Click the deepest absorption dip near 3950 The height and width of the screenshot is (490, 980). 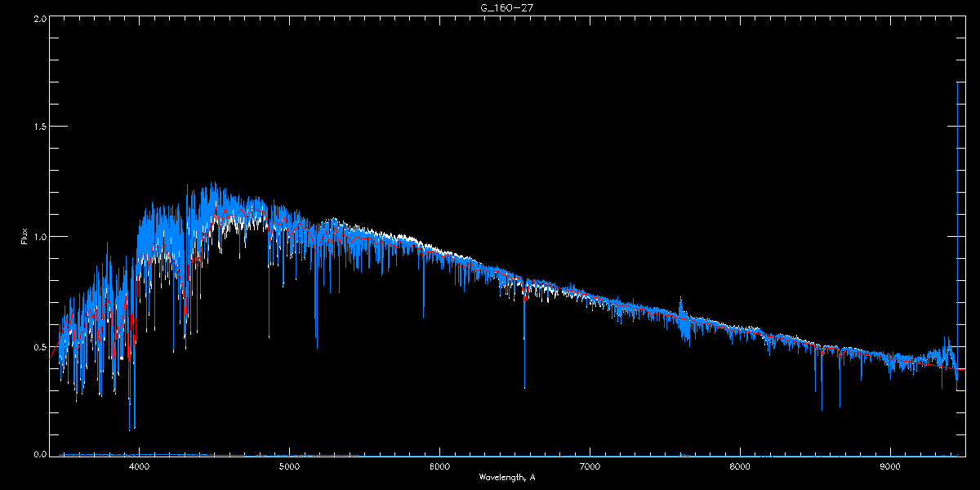pos(130,428)
